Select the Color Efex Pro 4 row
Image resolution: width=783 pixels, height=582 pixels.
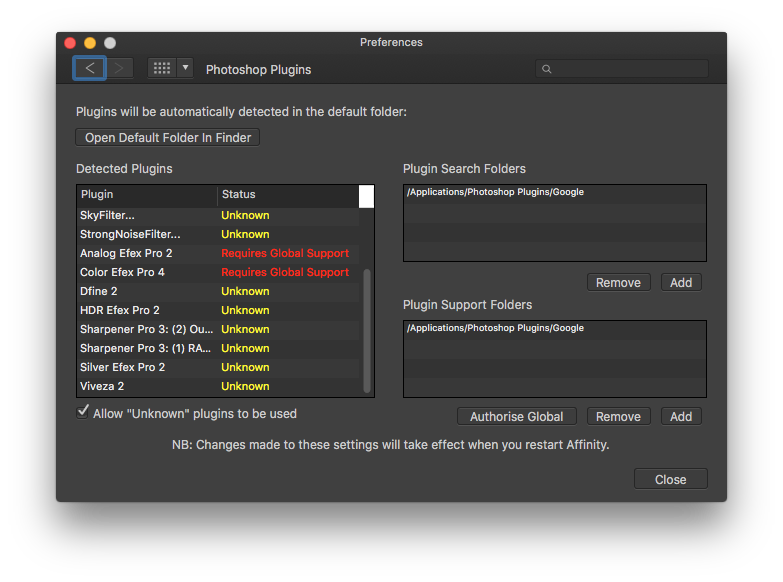218,272
